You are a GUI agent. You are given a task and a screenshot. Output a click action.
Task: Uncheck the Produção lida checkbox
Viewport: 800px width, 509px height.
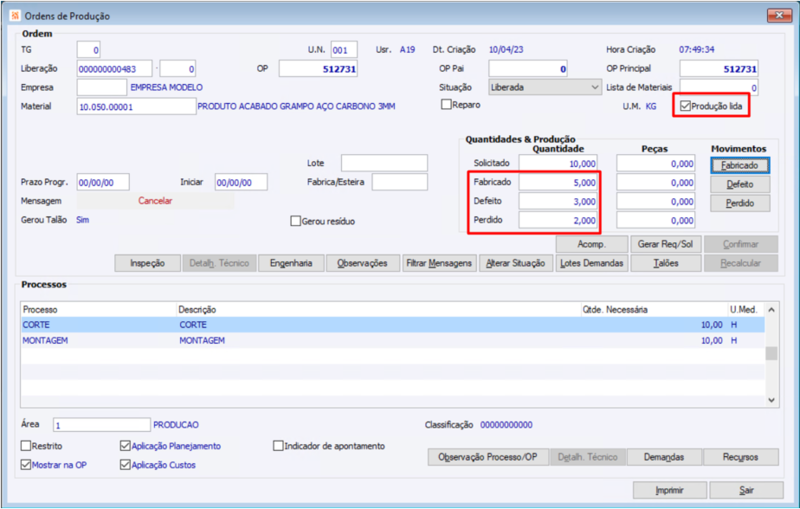(685, 106)
